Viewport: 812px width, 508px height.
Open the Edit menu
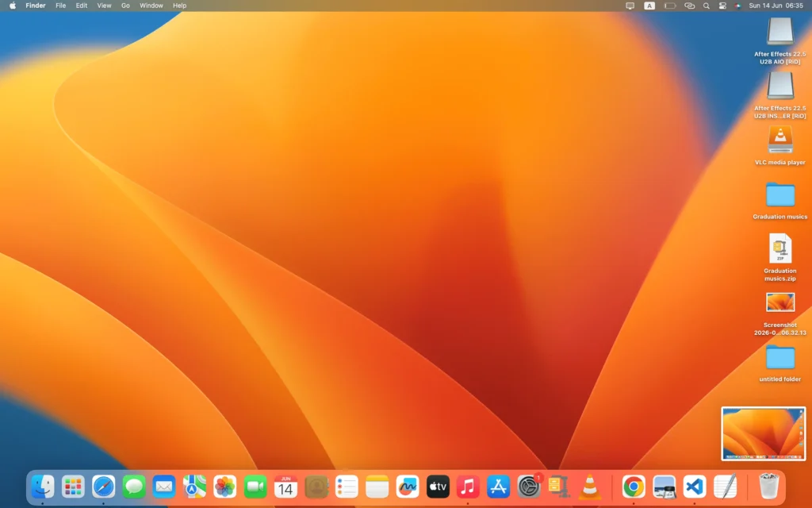click(82, 6)
